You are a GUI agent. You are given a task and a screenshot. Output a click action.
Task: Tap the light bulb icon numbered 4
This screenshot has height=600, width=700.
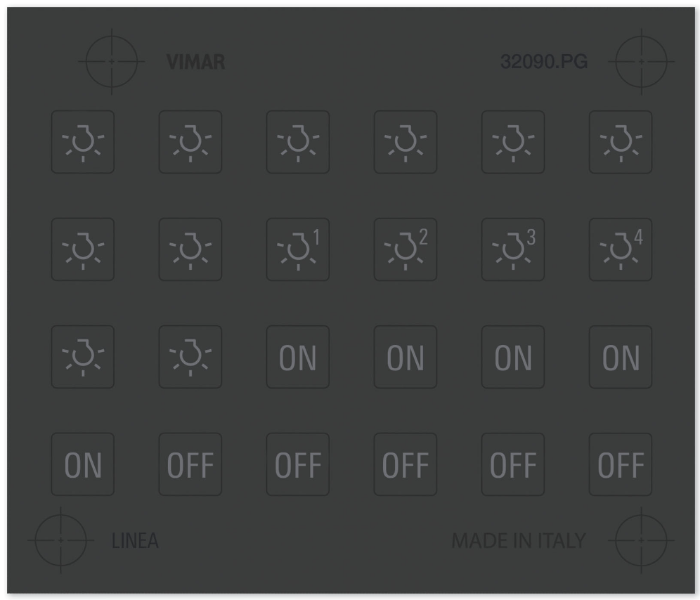[621, 249]
